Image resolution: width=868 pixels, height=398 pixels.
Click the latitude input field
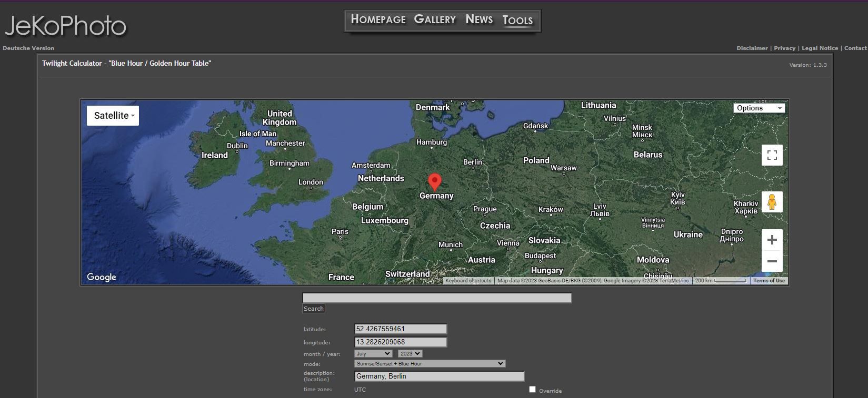401,329
